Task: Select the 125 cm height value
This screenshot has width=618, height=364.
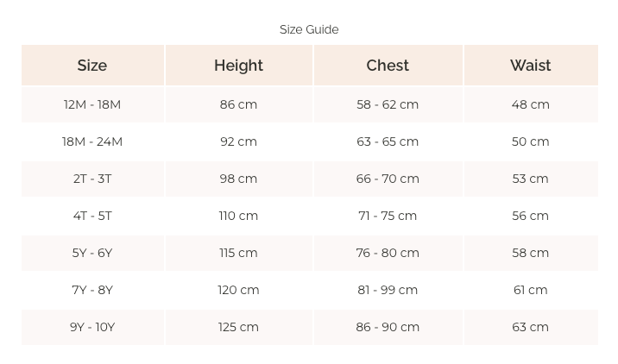Action: [x=238, y=327]
